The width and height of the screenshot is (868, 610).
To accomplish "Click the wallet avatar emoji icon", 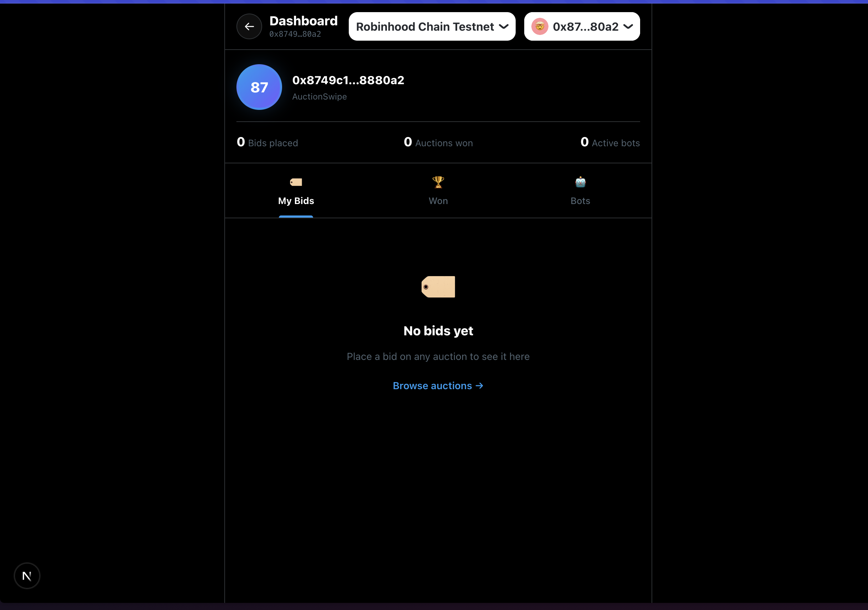I will pyautogui.click(x=540, y=26).
